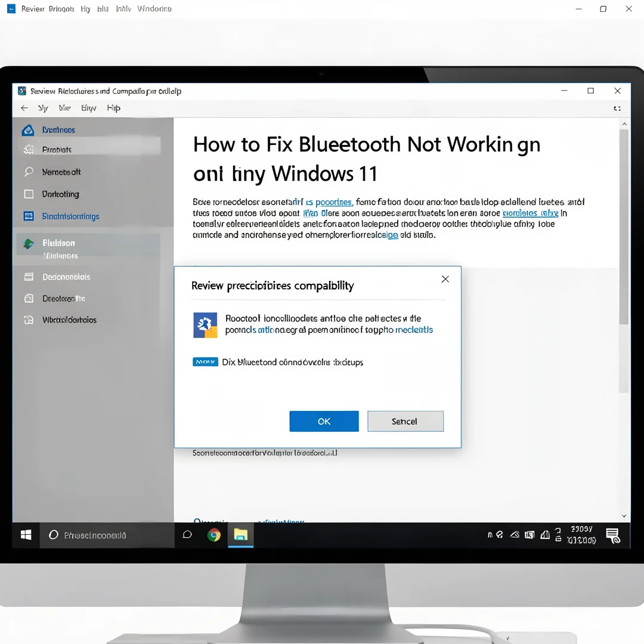The height and width of the screenshot is (644, 644).
Task: Click the back arrow in the inner window
Action: click(x=24, y=108)
